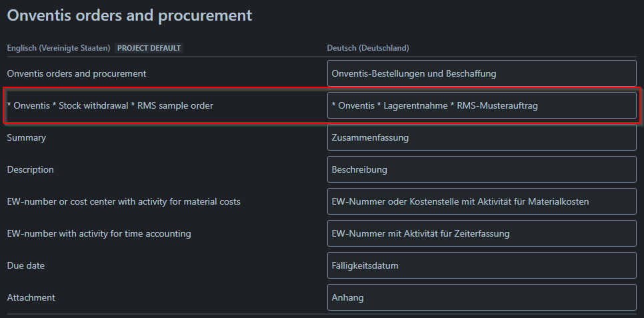Click the 'Zusammenfassung' translation input
Viewport: 644px width, 318px height.
coord(481,137)
